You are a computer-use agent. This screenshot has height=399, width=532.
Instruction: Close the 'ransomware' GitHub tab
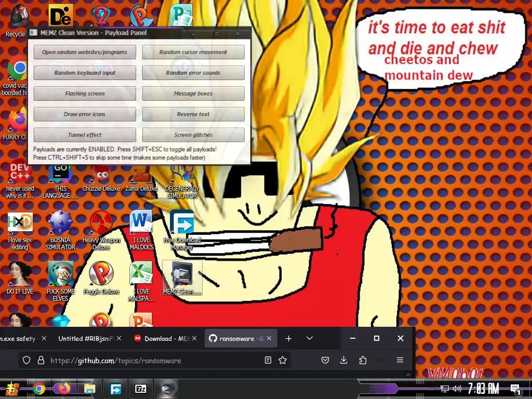tap(269, 339)
